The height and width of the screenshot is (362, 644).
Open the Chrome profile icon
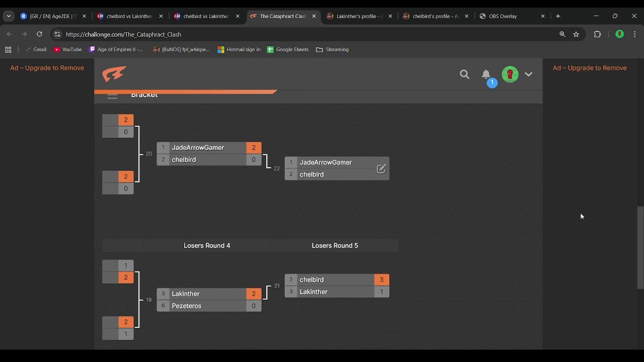click(620, 34)
